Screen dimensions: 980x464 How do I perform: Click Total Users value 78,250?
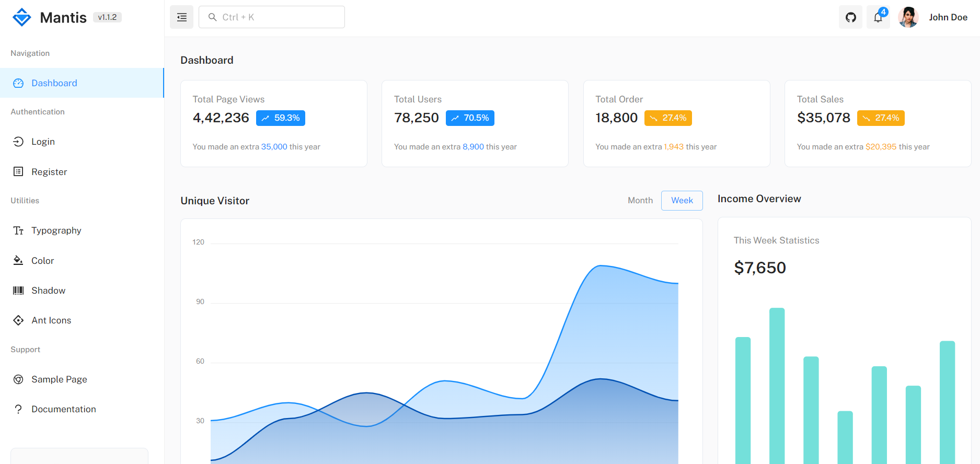[x=417, y=118]
